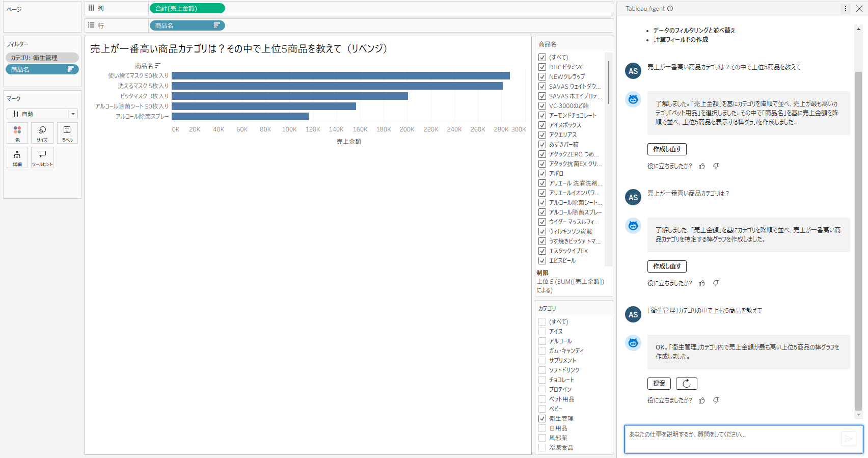Uncheck 衛生管理 category checkbox
This screenshot has width=868, height=458.
pyautogui.click(x=542, y=419)
